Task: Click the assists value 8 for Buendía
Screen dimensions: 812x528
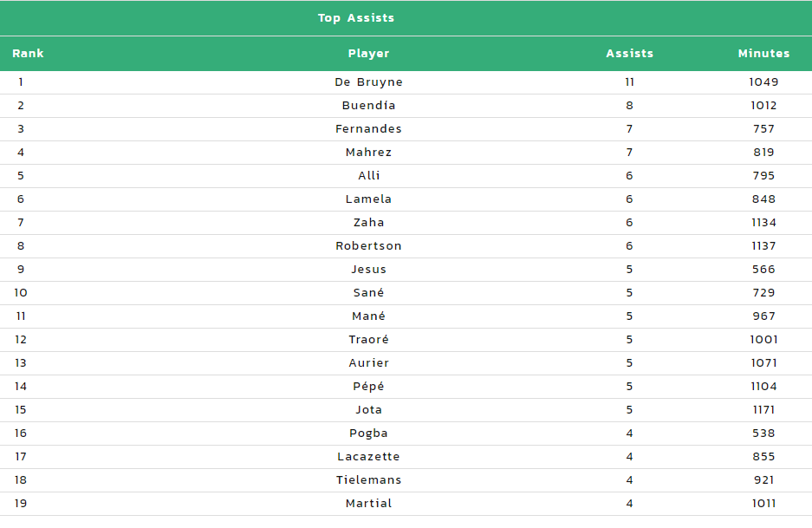Action: click(x=630, y=106)
